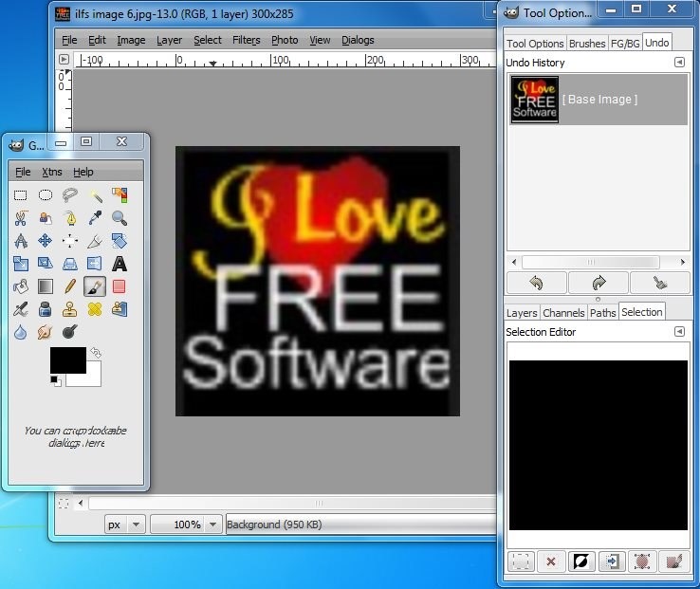Click Select All in Selection Editor
The width and height of the screenshot is (700, 589).
click(x=521, y=561)
